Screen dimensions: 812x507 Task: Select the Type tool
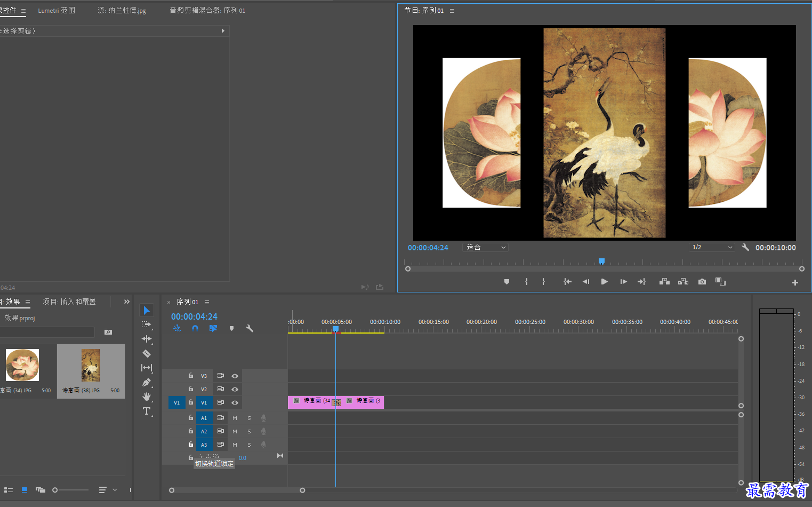click(147, 411)
